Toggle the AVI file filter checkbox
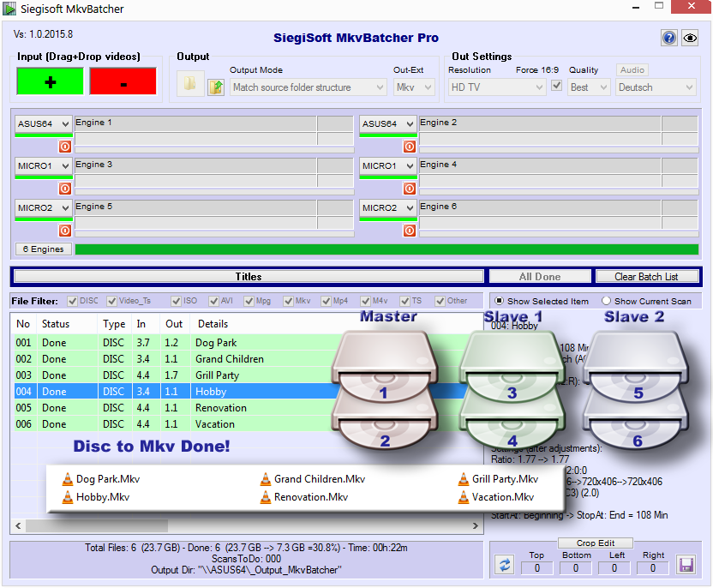The image size is (713, 588). (213, 301)
